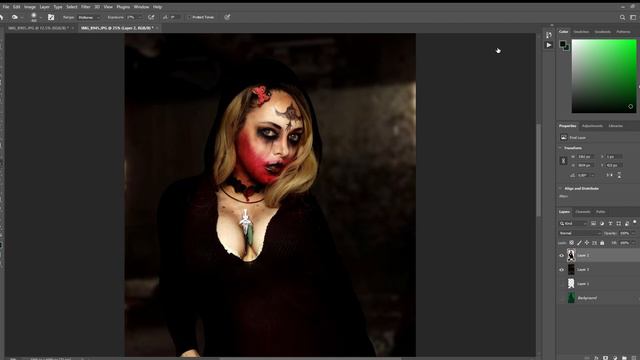
Task: Click the canvas vertical scrollbar
Action: tap(538, 169)
